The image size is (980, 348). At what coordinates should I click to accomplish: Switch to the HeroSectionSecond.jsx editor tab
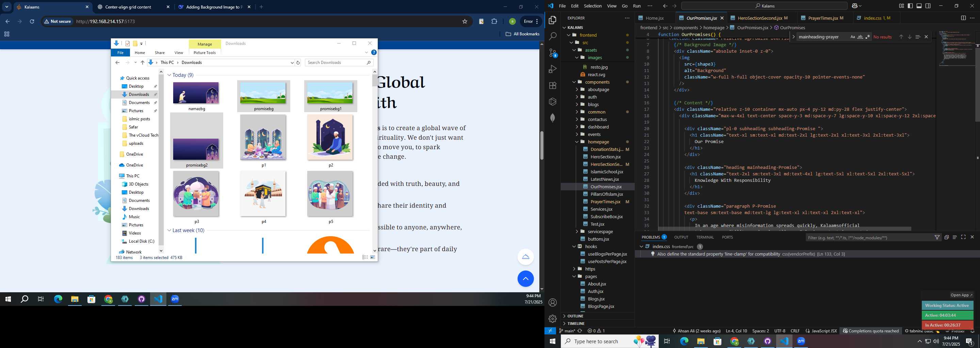click(759, 18)
